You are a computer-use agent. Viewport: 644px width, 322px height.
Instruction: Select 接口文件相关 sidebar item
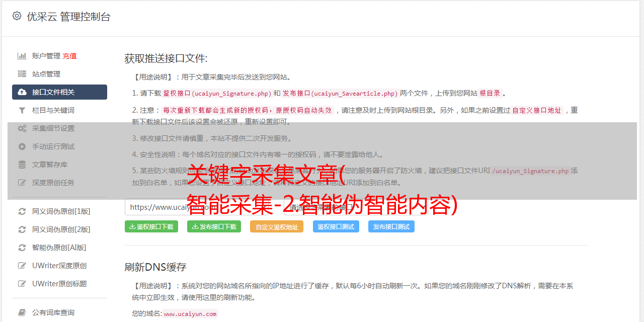59,92
